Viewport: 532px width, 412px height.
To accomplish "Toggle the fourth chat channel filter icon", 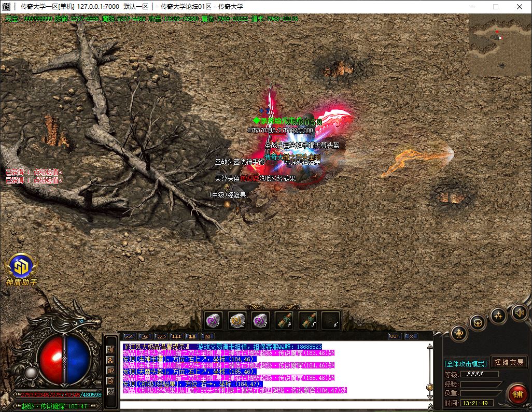I will [110, 381].
